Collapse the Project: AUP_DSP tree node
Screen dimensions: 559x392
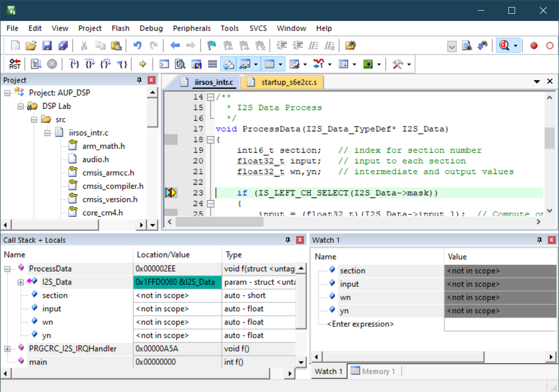coord(8,93)
